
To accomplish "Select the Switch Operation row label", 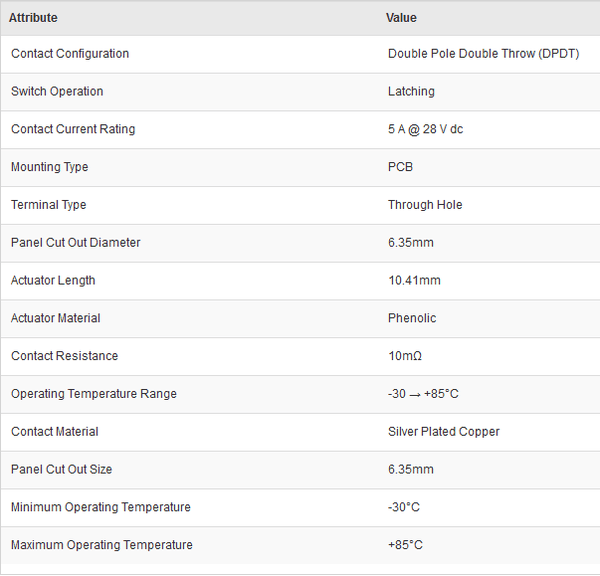I will pyautogui.click(x=57, y=92).
